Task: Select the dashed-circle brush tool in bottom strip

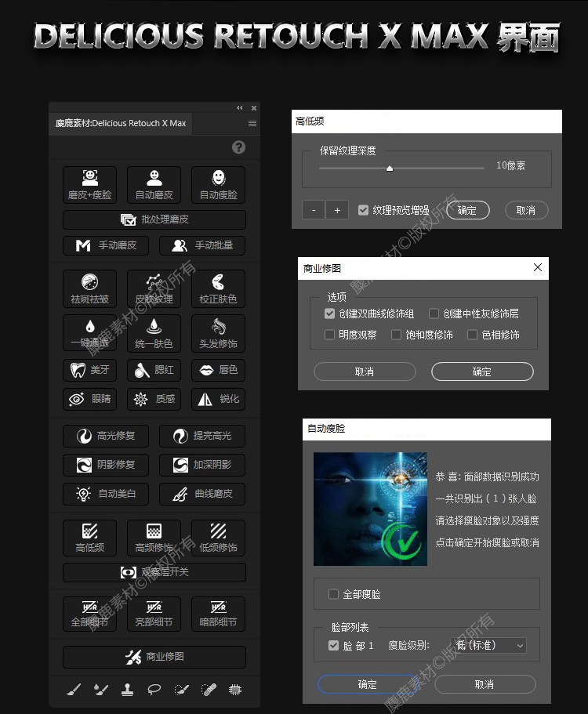Action: 181,690
